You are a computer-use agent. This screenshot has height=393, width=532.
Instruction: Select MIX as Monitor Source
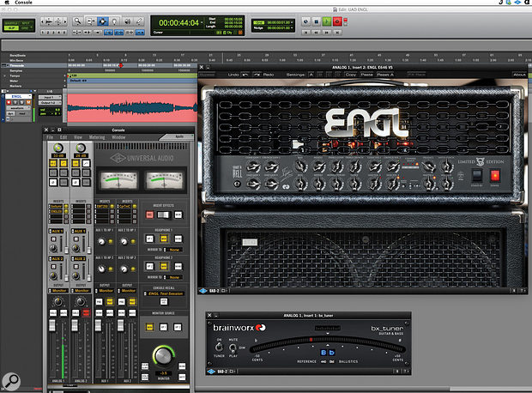149,327
